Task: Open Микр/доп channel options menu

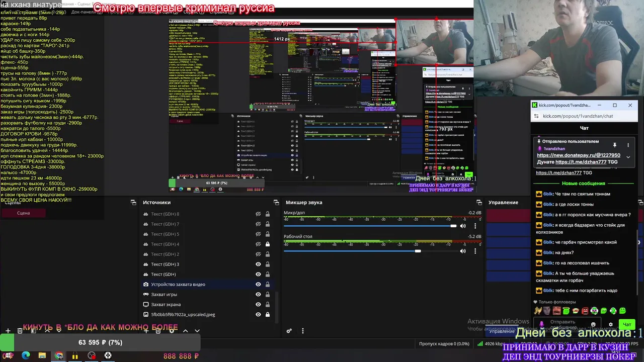Action: 475,226
